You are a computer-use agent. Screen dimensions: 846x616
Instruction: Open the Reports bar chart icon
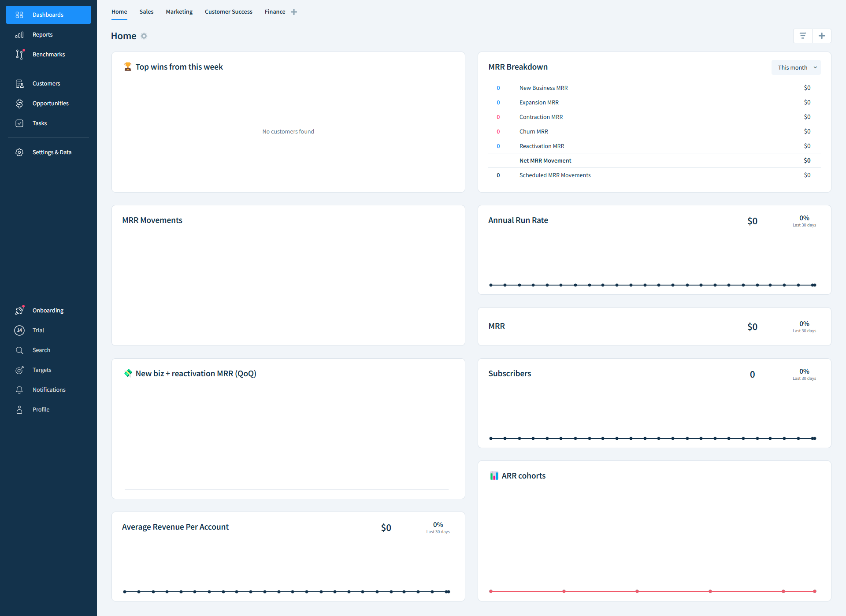[19, 35]
